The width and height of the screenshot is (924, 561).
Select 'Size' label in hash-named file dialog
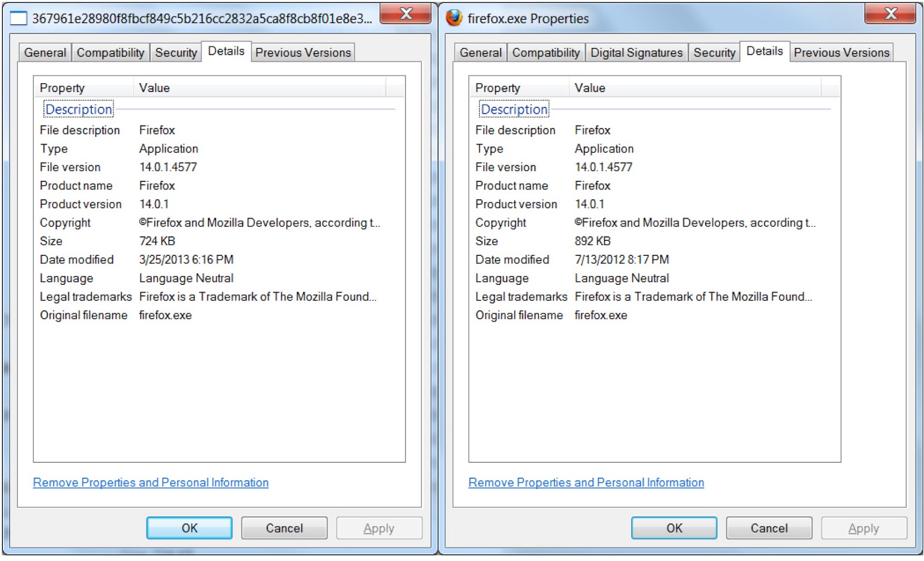pyautogui.click(x=51, y=241)
